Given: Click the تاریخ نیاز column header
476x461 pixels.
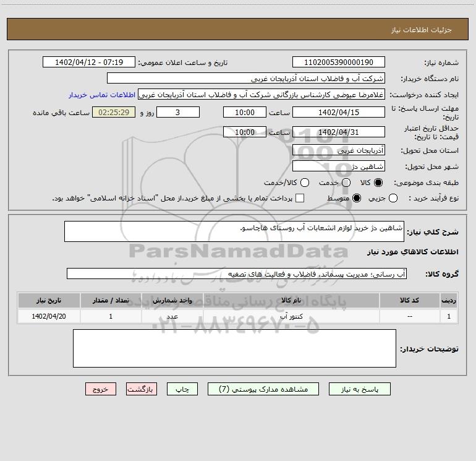Looking at the screenshot, I should 49,300.
